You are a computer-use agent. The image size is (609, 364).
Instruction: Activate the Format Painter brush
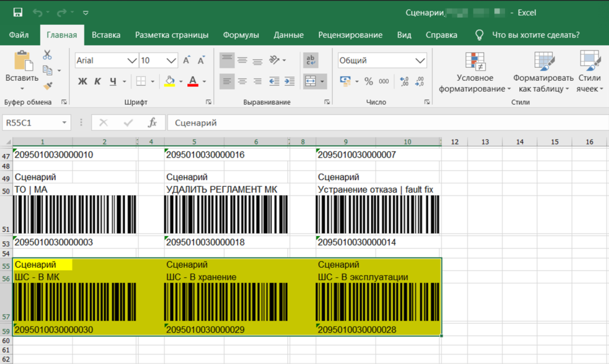48,86
